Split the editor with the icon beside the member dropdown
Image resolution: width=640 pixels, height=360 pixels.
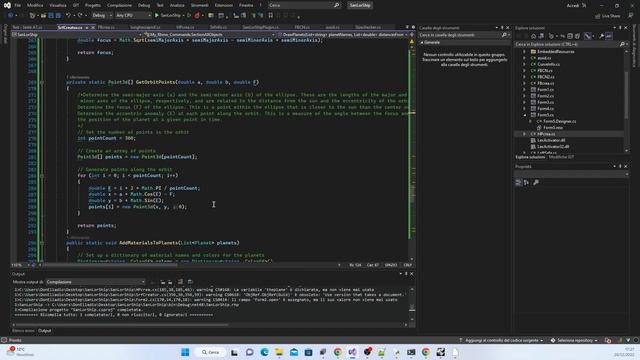click(x=411, y=35)
